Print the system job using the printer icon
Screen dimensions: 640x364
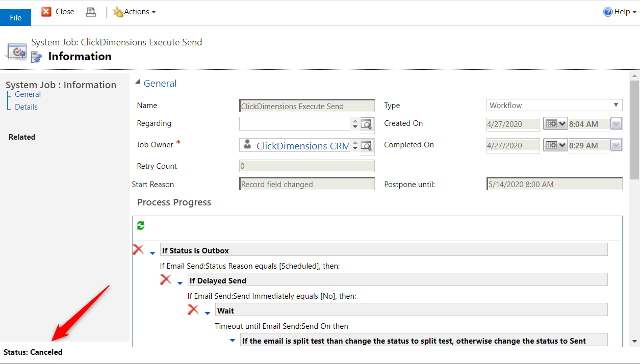point(90,11)
